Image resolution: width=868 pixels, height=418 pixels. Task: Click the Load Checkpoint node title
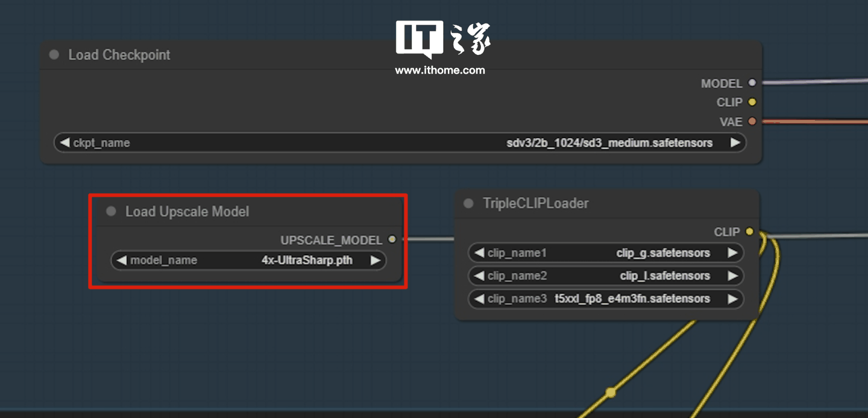tap(119, 55)
